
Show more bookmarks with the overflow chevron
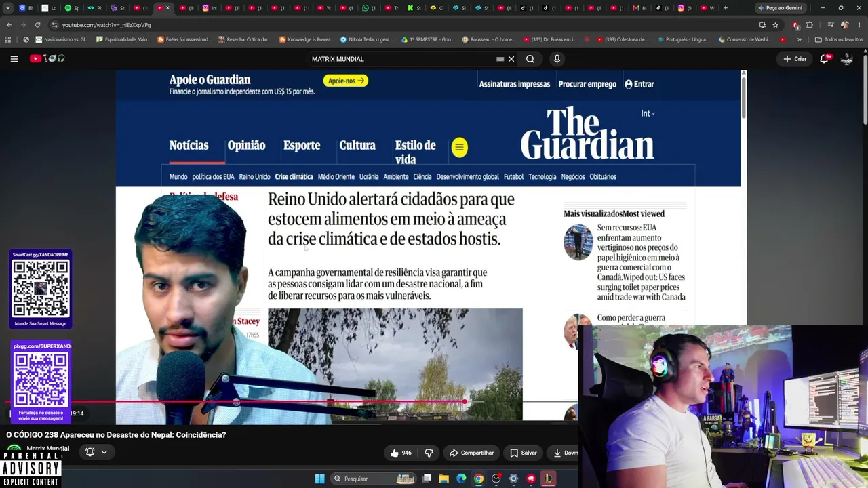pos(799,39)
